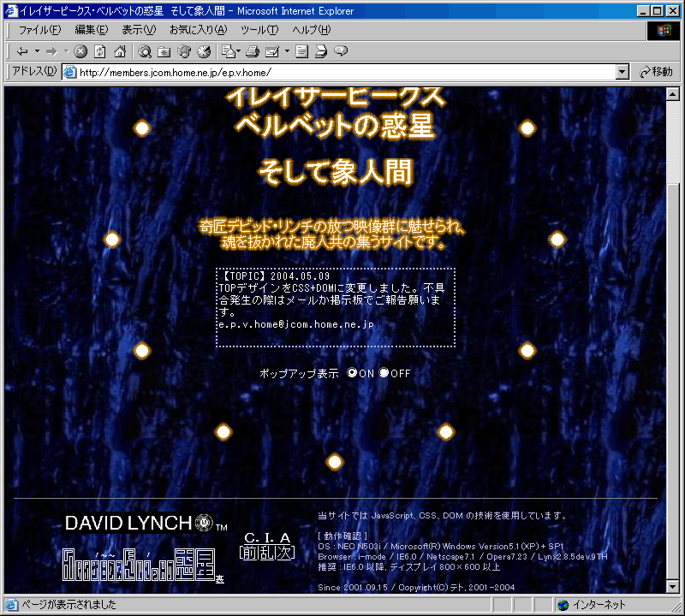Click the 【TOPIC】 2004.05.09 heading
685x616 pixels.
(276, 275)
